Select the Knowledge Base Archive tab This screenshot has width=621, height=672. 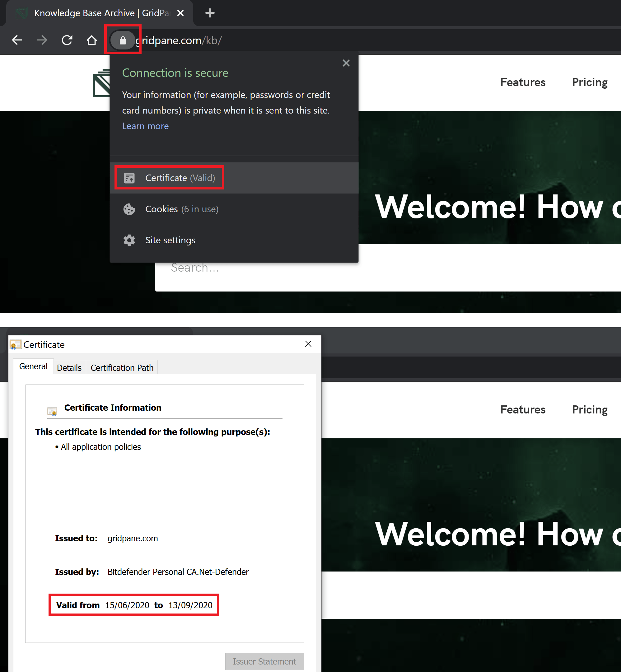(x=100, y=13)
